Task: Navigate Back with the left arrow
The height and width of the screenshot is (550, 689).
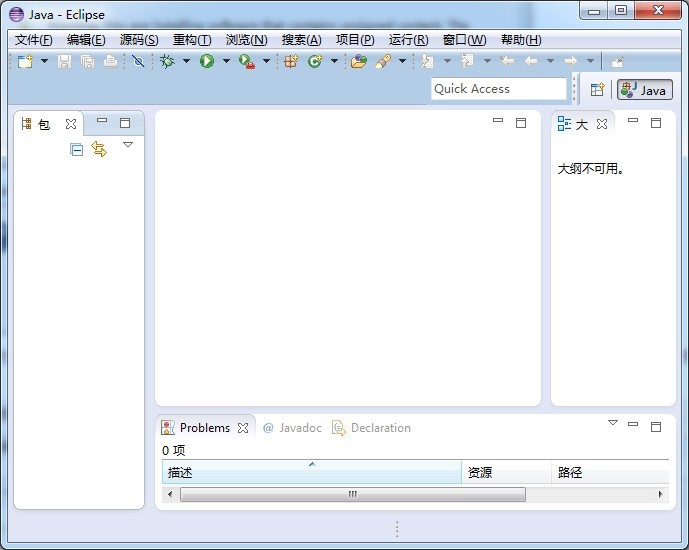Action: click(531, 61)
